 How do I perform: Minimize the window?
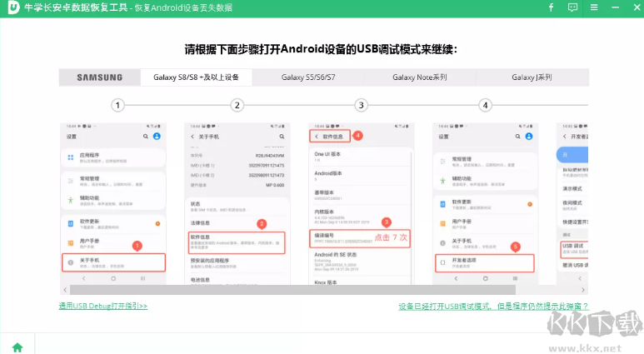pyautogui.click(x=615, y=7)
